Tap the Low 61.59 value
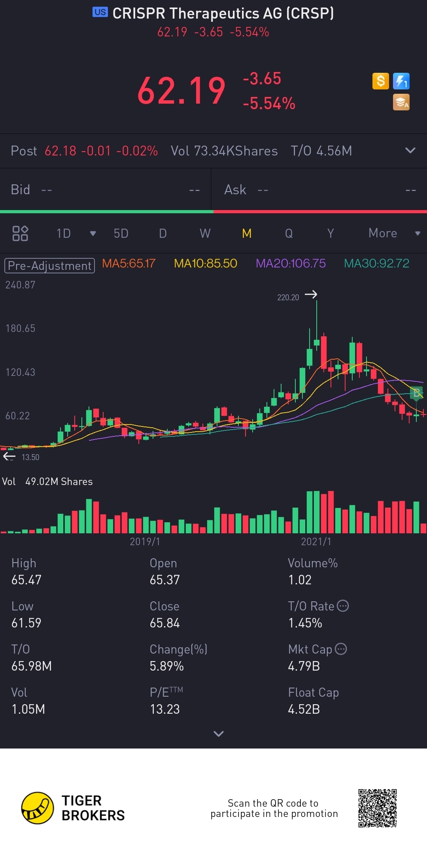This screenshot has height=868, width=427. pos(26,623)
